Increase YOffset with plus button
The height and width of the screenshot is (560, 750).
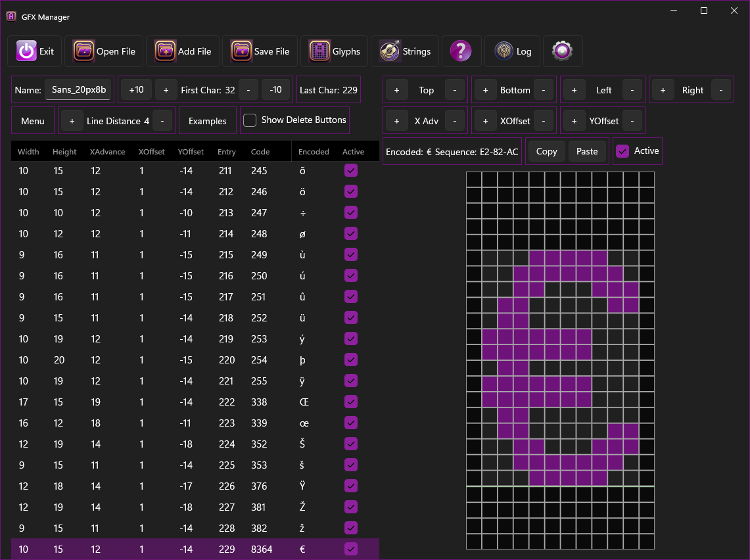(x=574, y=121)
